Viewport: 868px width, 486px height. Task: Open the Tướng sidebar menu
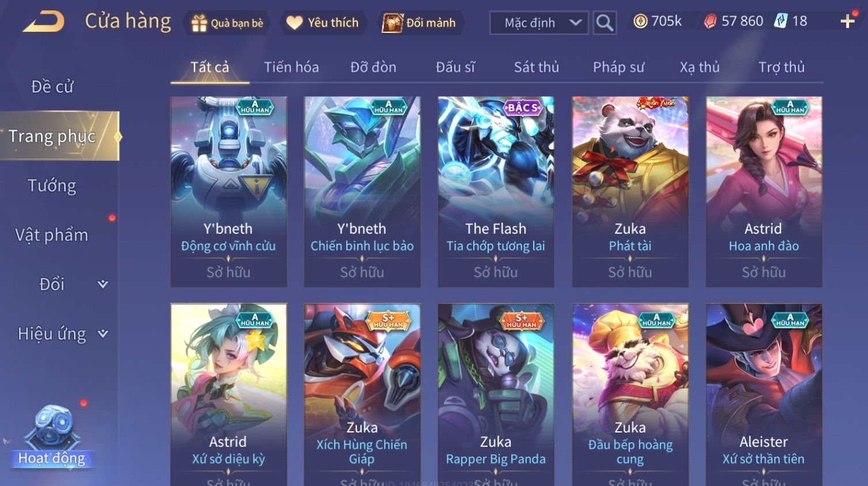tap(52, 186)
